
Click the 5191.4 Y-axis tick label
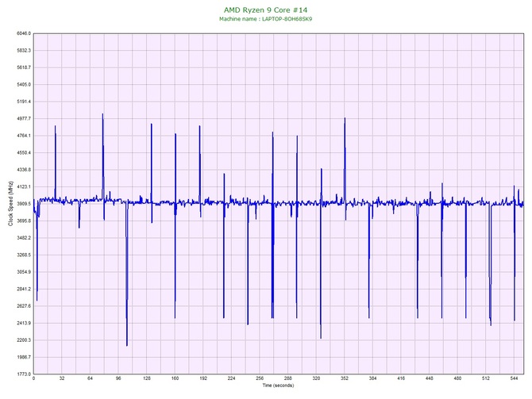tap(24, 102)
